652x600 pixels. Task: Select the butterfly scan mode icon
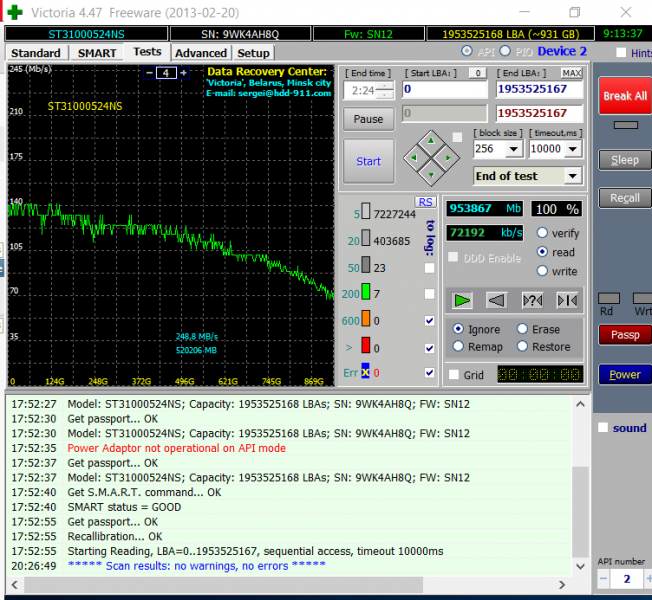coord(567,300)
